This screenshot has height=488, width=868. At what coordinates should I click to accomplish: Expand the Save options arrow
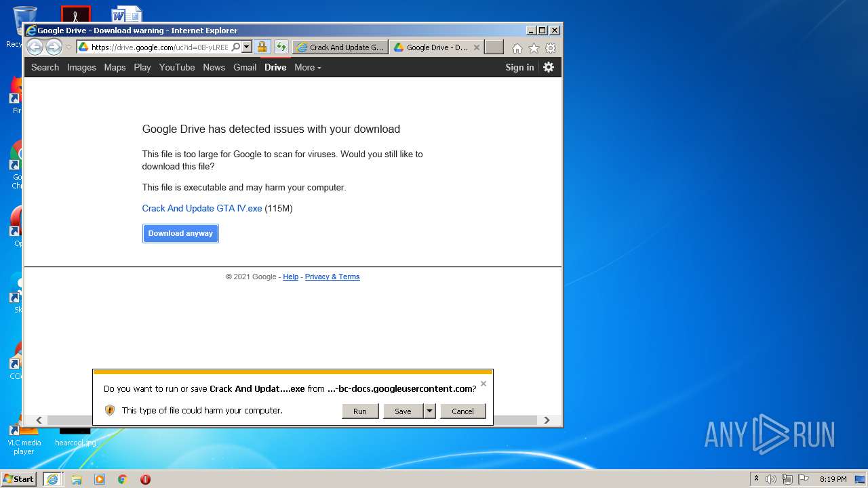[429, 411]
